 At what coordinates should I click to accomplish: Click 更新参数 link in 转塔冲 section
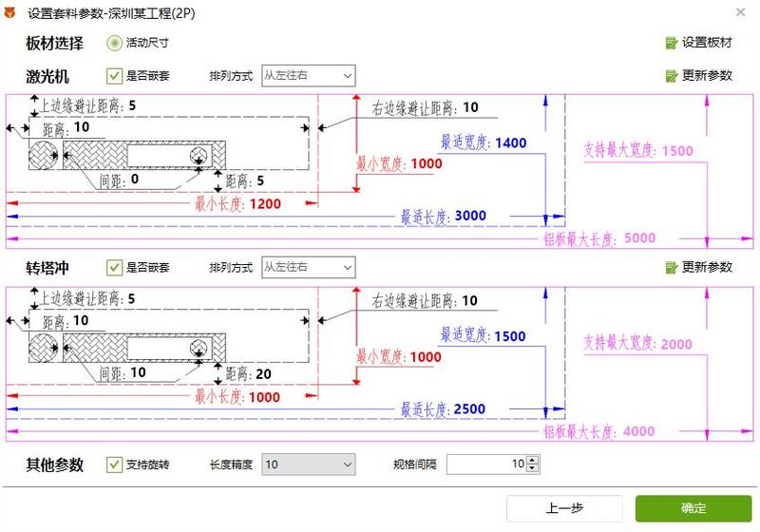click(707, 267)
